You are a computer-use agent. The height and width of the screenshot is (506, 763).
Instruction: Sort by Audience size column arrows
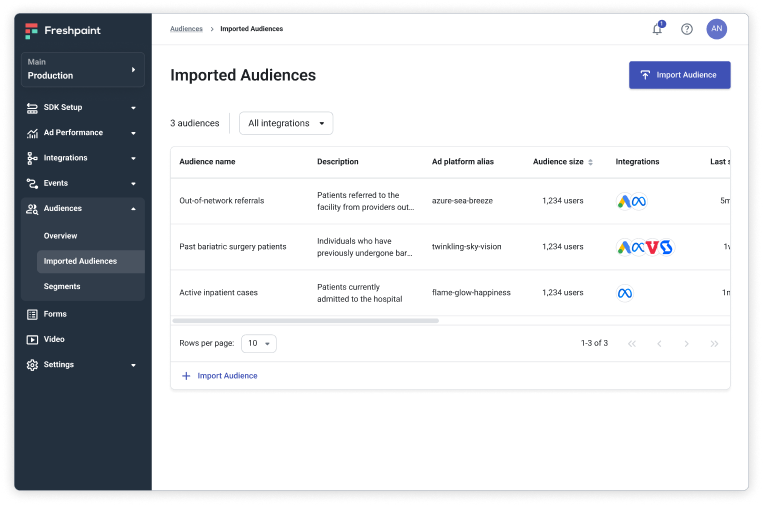(x=590, y=162)
